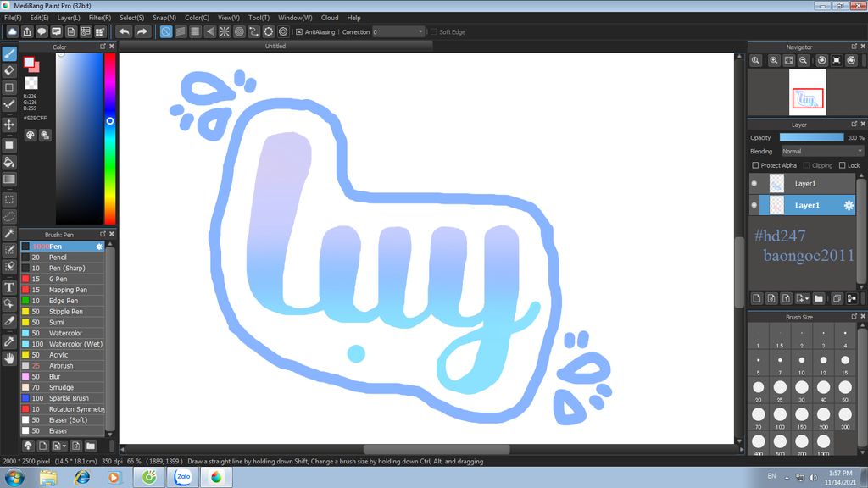
Task: Select the Eraser tool in the left toolbar
Action: point(9,71)
